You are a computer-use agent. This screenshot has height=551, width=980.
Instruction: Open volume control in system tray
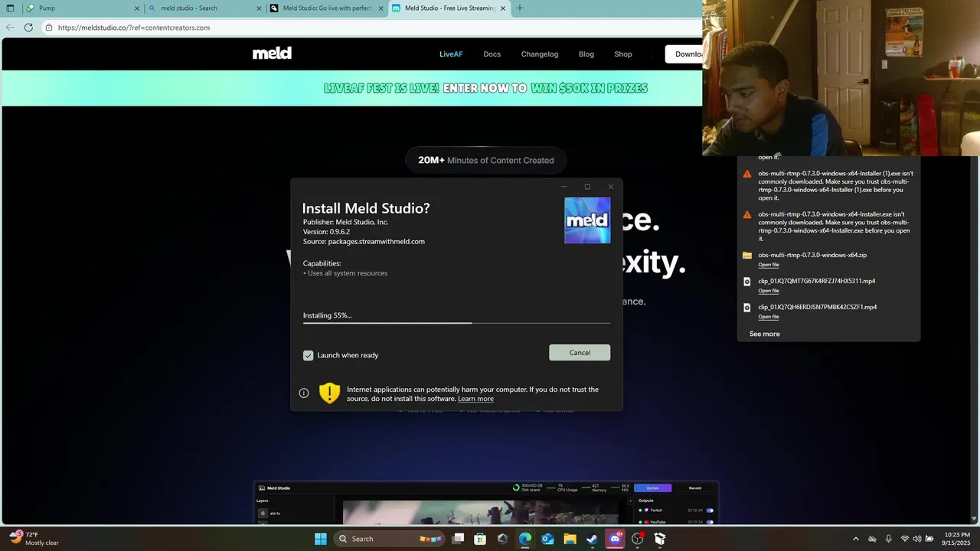(x=917, y=539)
